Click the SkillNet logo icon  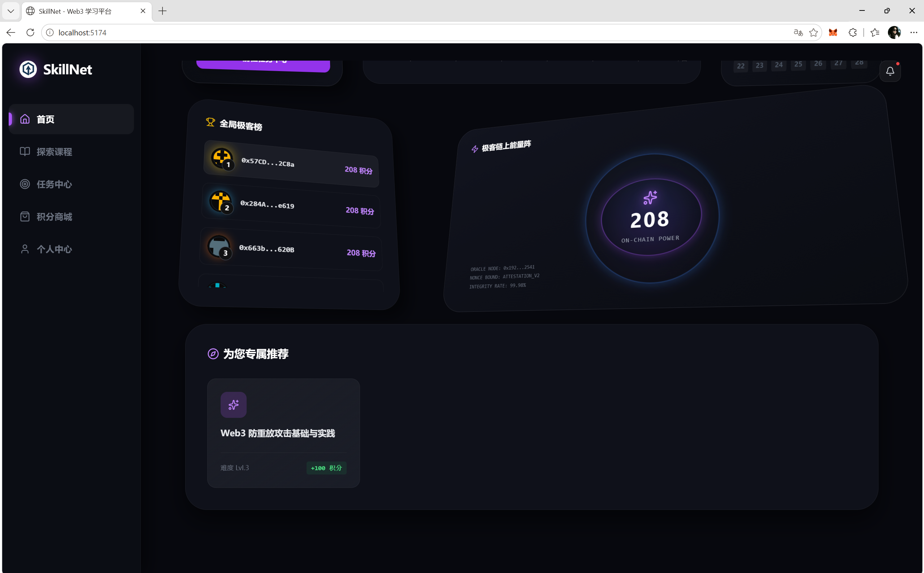(28, 69)
